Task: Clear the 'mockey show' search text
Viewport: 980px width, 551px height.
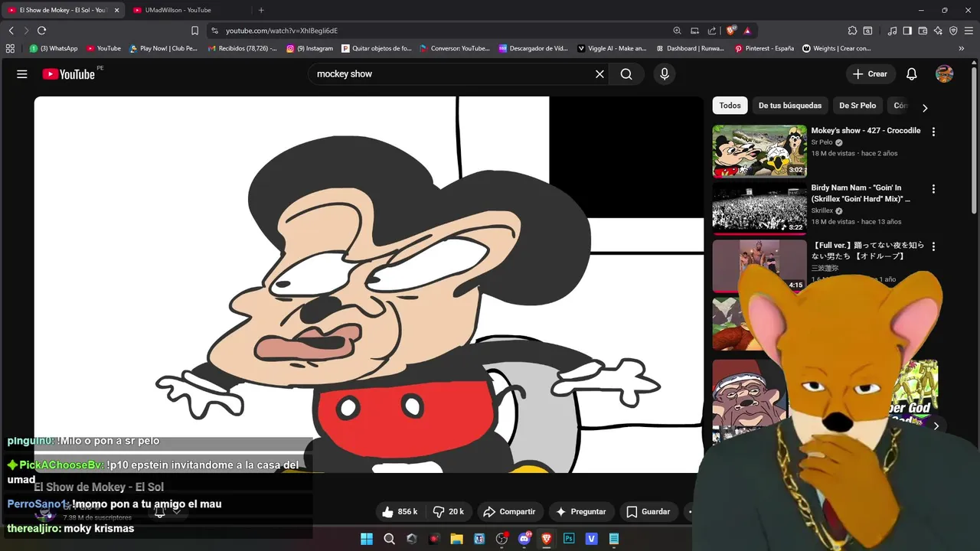Action: 600,74
